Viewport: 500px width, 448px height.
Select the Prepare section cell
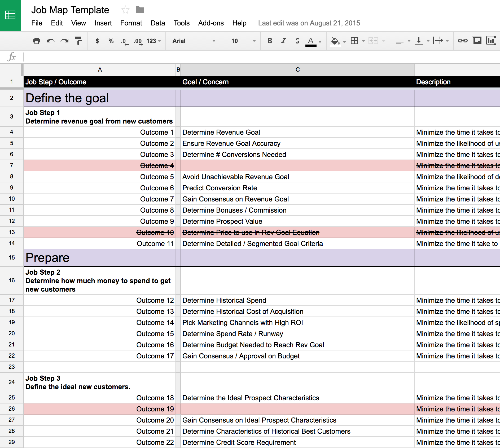pos(100,258)
